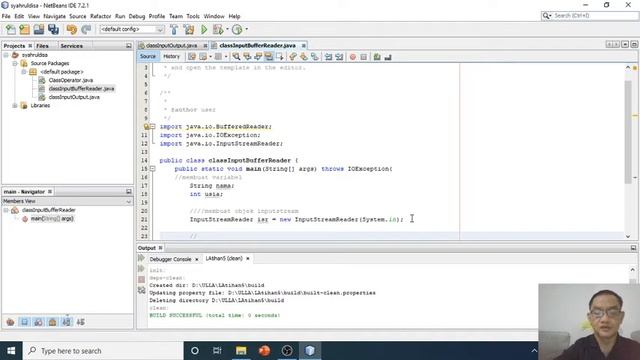This screenshot has width=640, height=360.
Task: Click the Start Macro Recording red icon
Action: 353,57
